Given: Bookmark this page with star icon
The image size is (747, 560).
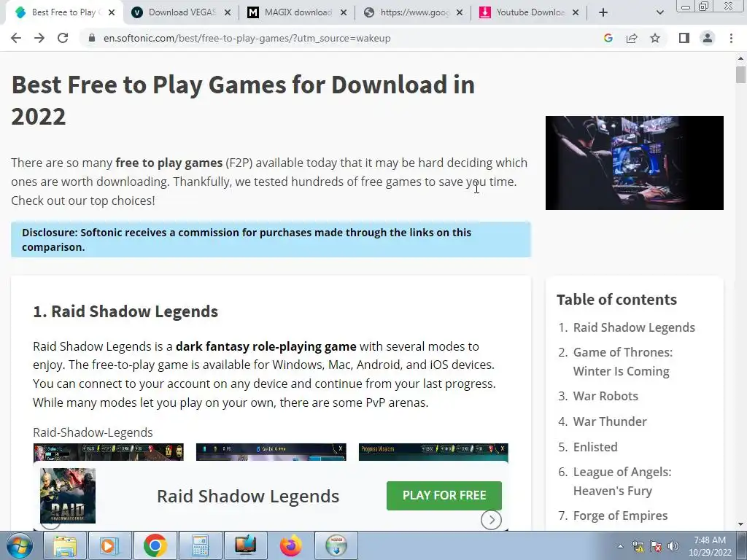Looking at the screenshot, I should (x=655, y=38).
